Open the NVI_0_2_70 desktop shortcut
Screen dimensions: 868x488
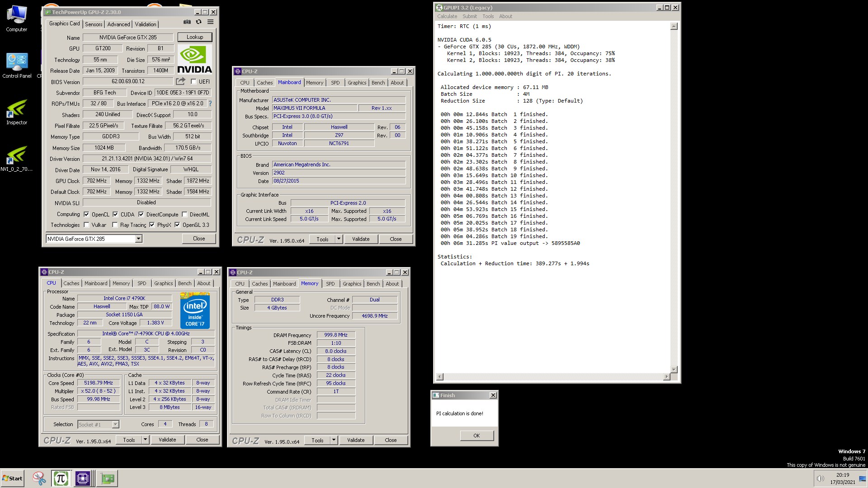point(17,159)
